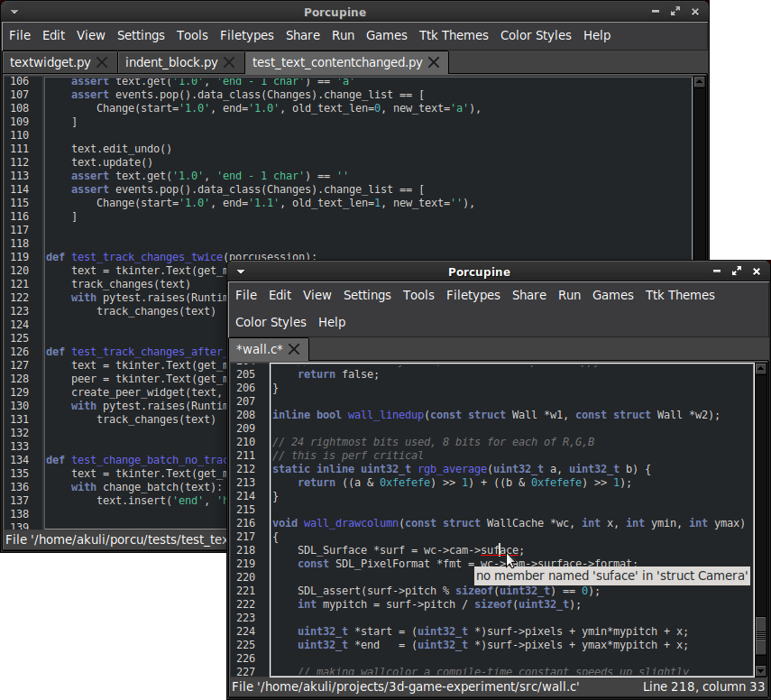The height and width of the screenshot is (700, 771).
Task: Open Edit menu in front window
Action: tap(280, 295)
